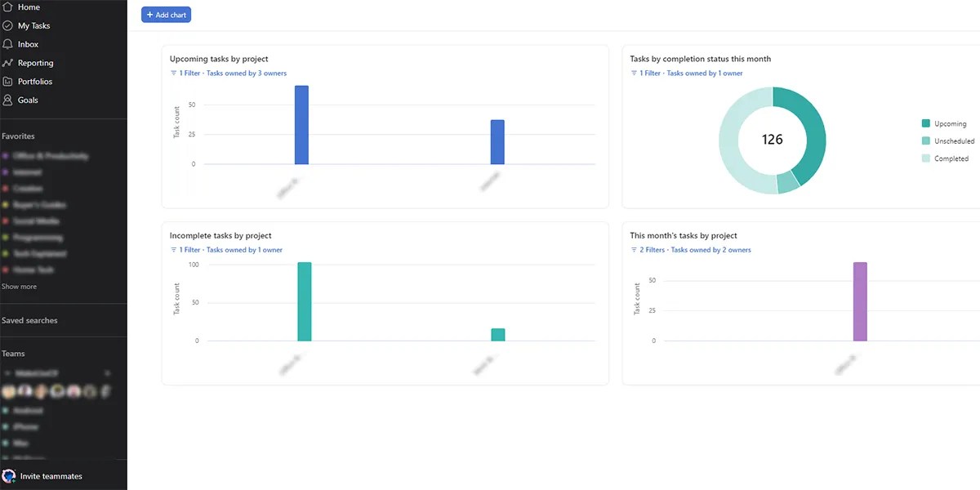
Task: Click the filter icon on Incomplete tasks chart
Action: pyautogui.click(x=174, y=249)
